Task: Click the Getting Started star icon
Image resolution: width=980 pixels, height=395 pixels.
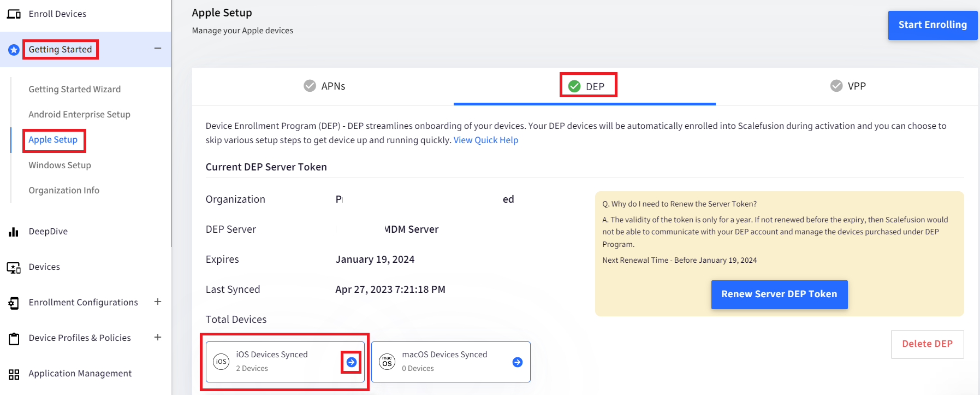Action: [14, 50]
